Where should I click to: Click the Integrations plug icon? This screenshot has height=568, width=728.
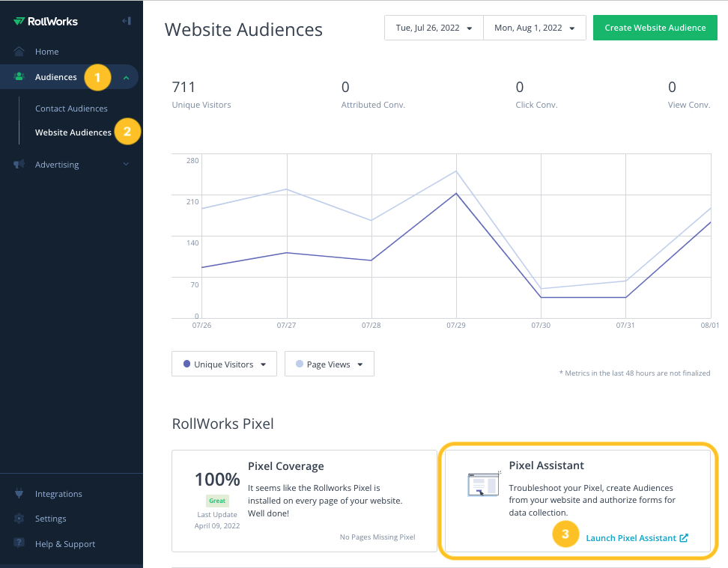click(x=19, y=493)
